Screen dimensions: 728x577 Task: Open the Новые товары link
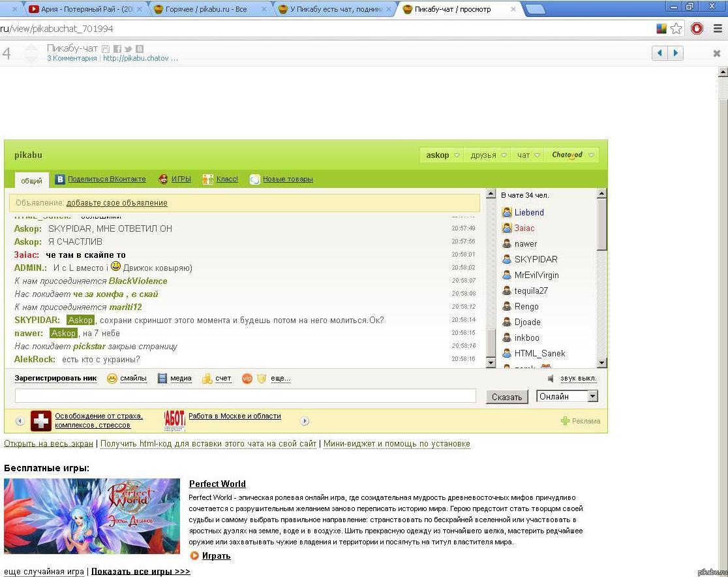[x=288, y=179]
